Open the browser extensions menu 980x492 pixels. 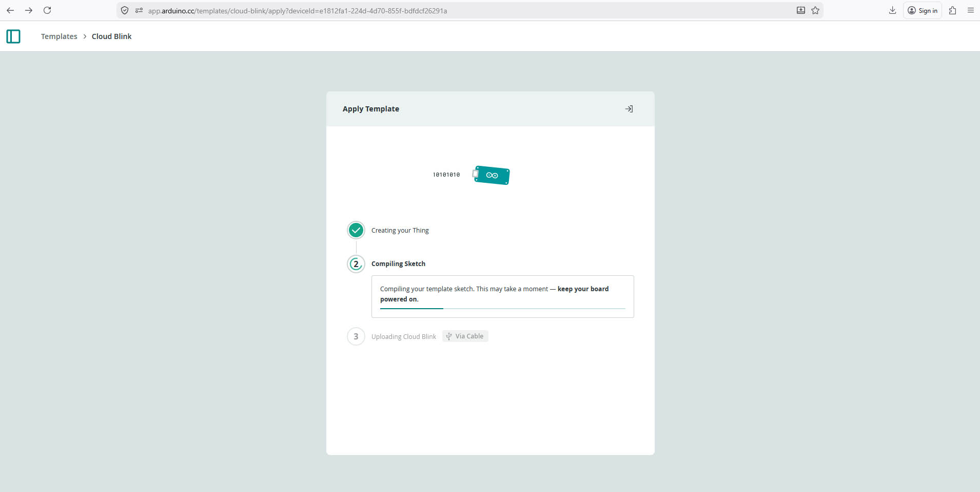pyautogui.click(x=953, y=10)
